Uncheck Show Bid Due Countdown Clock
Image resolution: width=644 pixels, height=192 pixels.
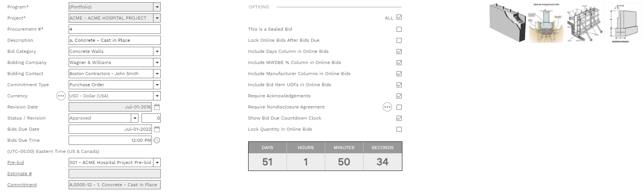click(399, 118)
